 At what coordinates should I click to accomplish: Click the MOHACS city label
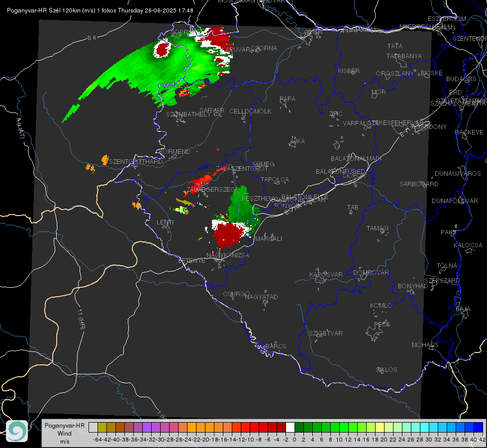(x=425, y=345)
